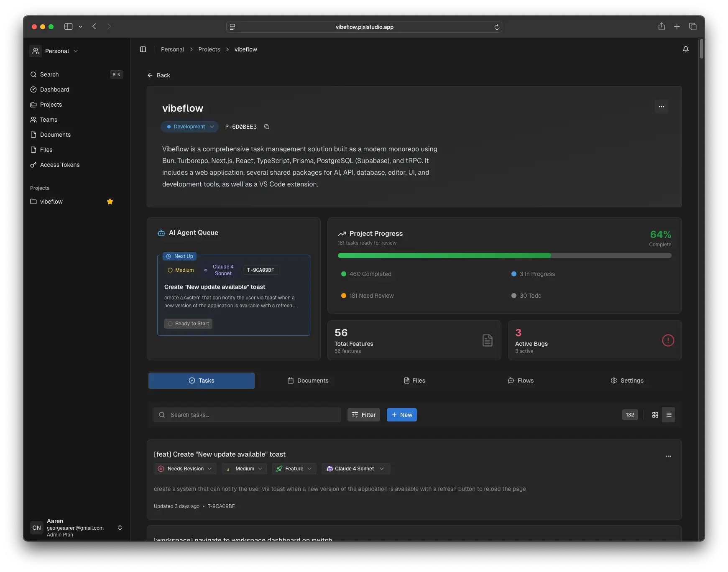Open the task Filter button

pos(364,415)
